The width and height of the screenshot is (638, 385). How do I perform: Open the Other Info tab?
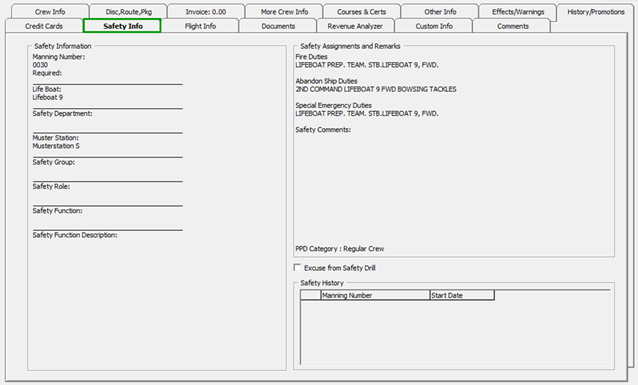pyautogui.click(x=440, y=11)
